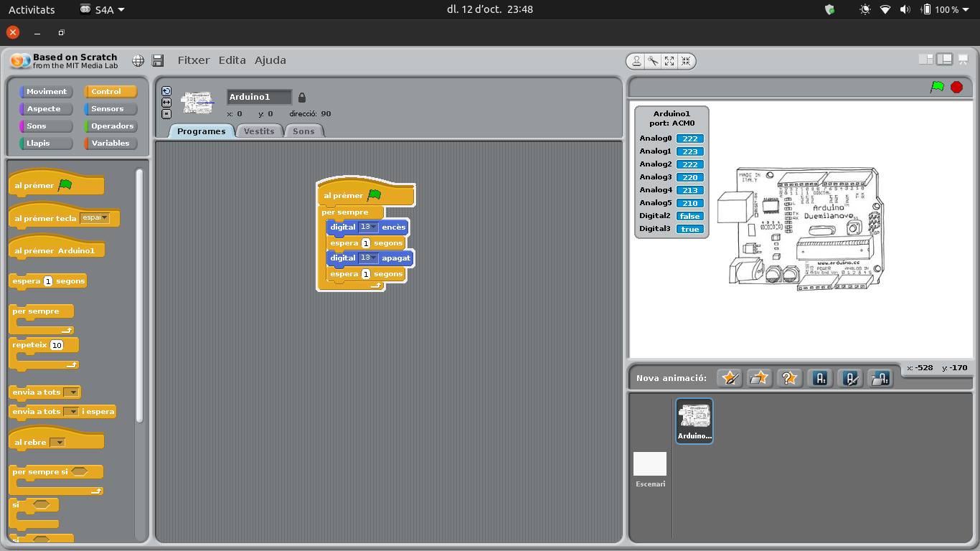Select the Moviment block category

47,92
